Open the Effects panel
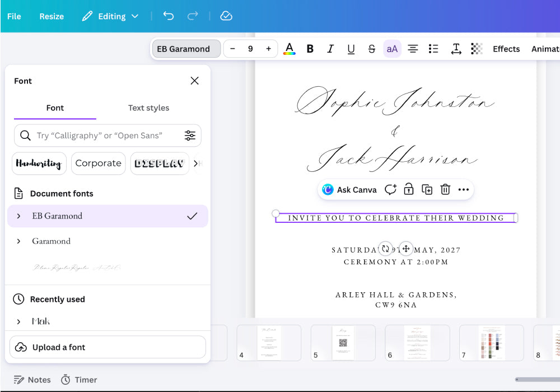560x392 pixels. (506, 49)
